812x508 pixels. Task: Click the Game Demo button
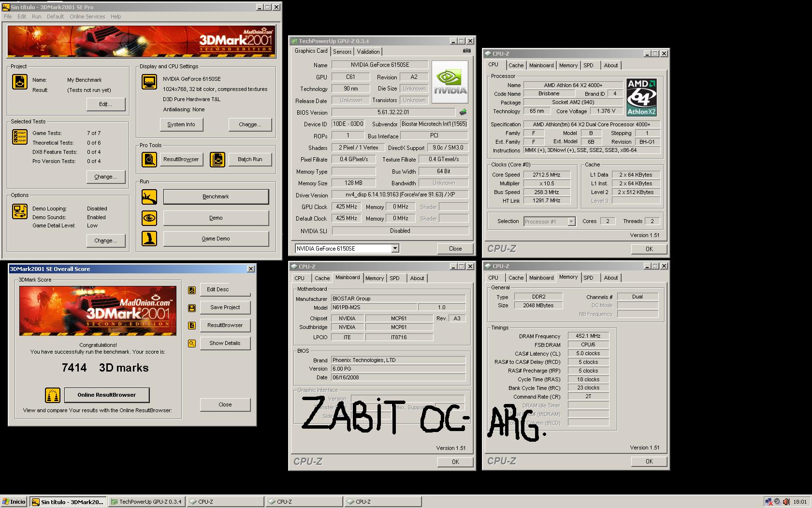pos(216,239)
